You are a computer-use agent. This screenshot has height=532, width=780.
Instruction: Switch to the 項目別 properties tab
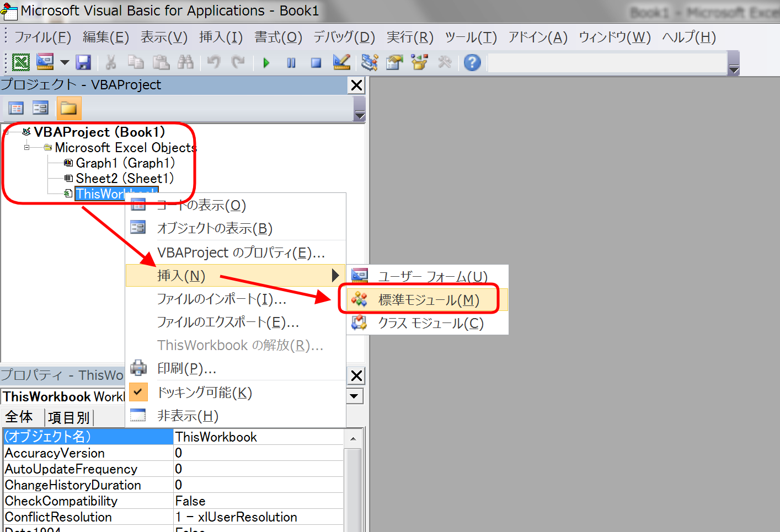[68, 417]
